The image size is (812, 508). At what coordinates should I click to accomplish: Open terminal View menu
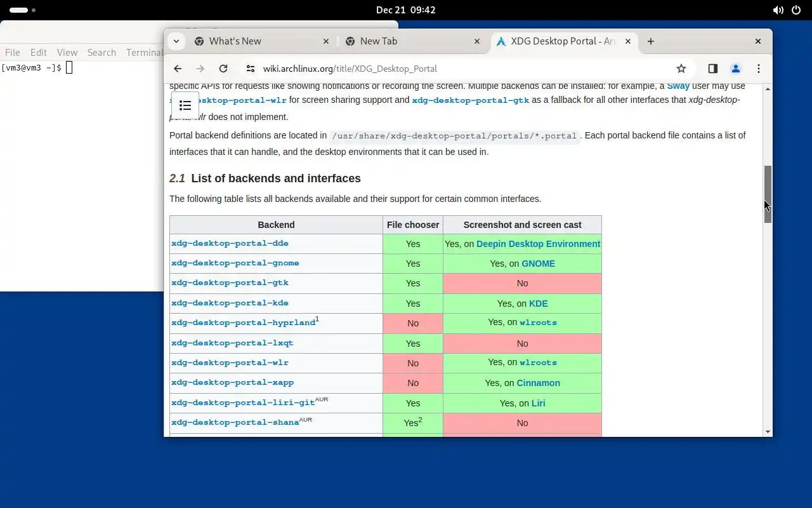click(x=67, y=53)
